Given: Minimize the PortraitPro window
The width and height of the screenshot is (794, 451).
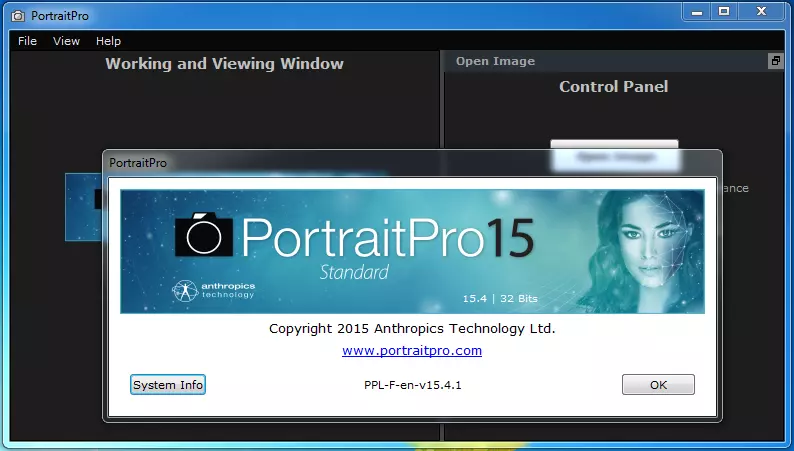Looking at the screenshot, I should [697, 12].
